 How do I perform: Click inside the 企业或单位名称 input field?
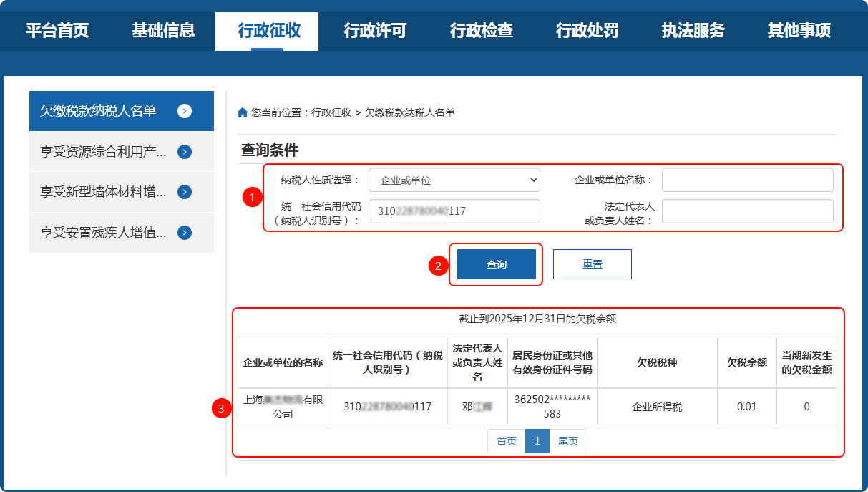pyautogui.click(x=747, y=180)
